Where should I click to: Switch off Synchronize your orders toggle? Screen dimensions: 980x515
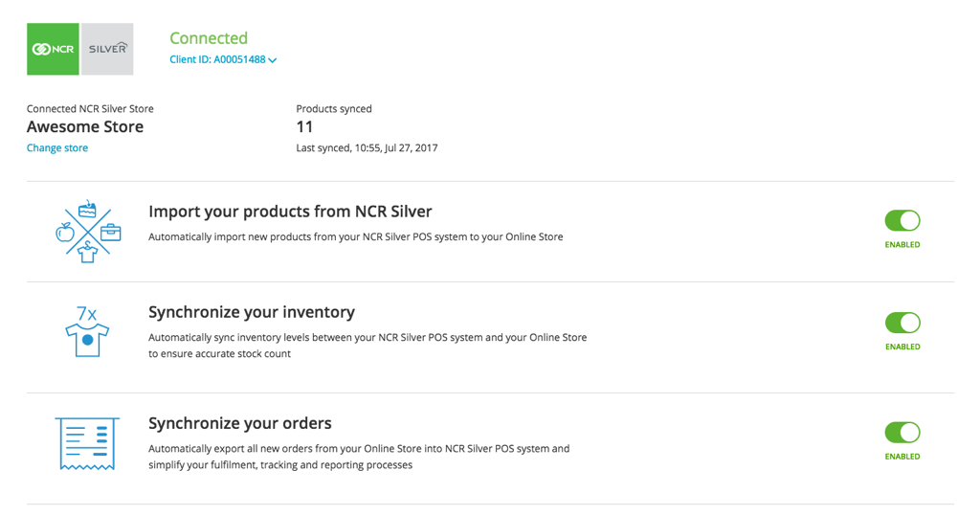[902, 433]
